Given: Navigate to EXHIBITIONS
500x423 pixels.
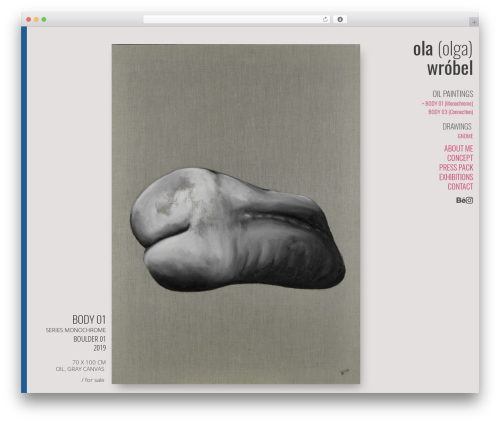Looking at the screenshot, I should pos(456,177).
